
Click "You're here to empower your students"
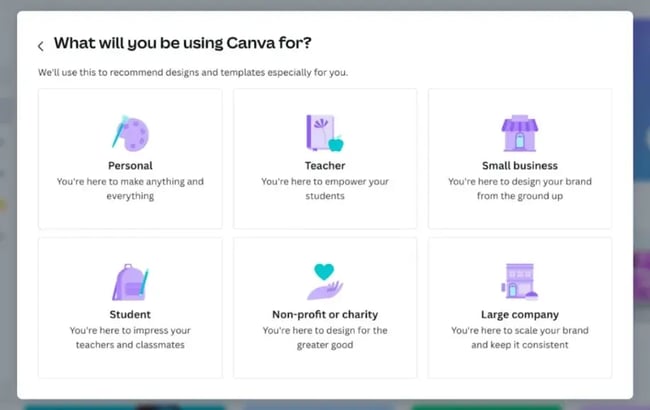pyautogui.click(x=325, y=189)
